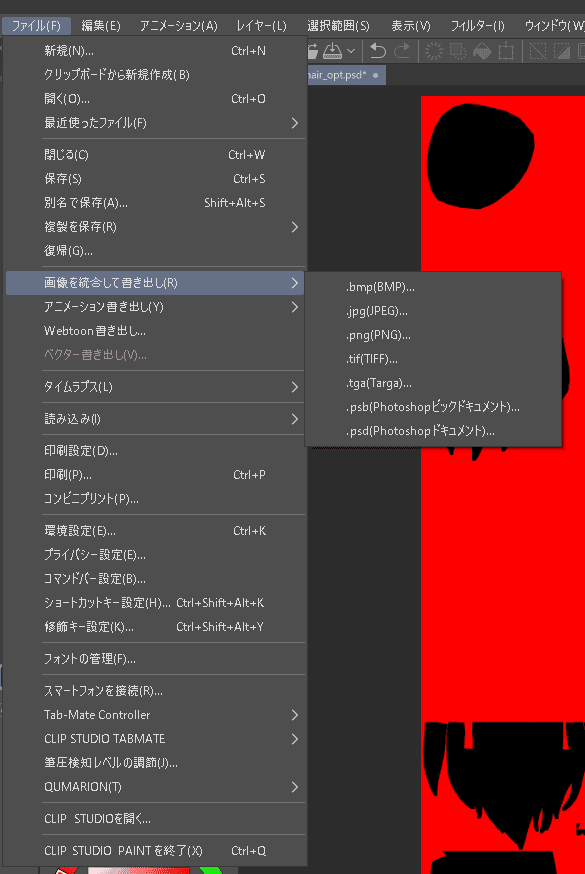Open the レイヤー(L) menu

(x=261, y=26)
